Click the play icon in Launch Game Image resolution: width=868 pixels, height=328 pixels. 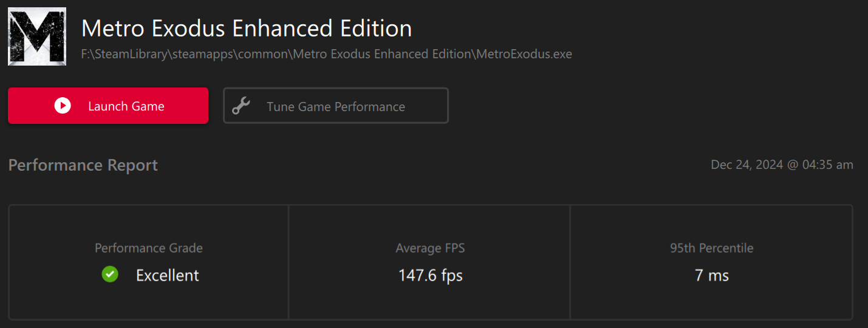pyautogui.click(x=63, y=106)
